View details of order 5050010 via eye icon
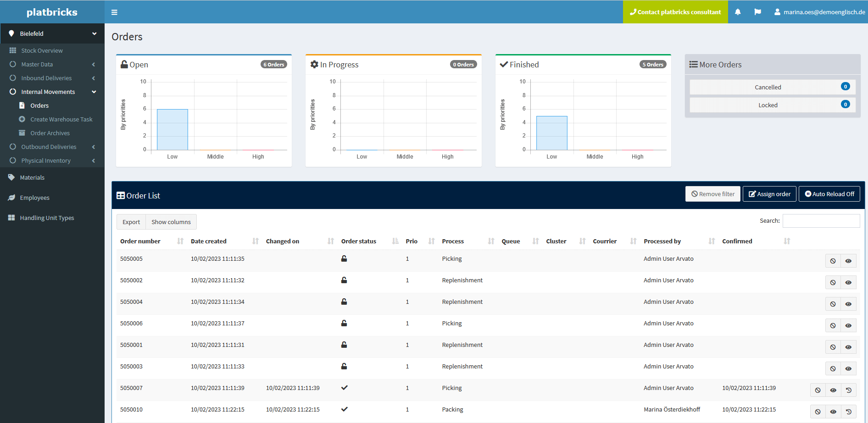Image resolution: width=868 pixels, height=423 pixels. 834,412
